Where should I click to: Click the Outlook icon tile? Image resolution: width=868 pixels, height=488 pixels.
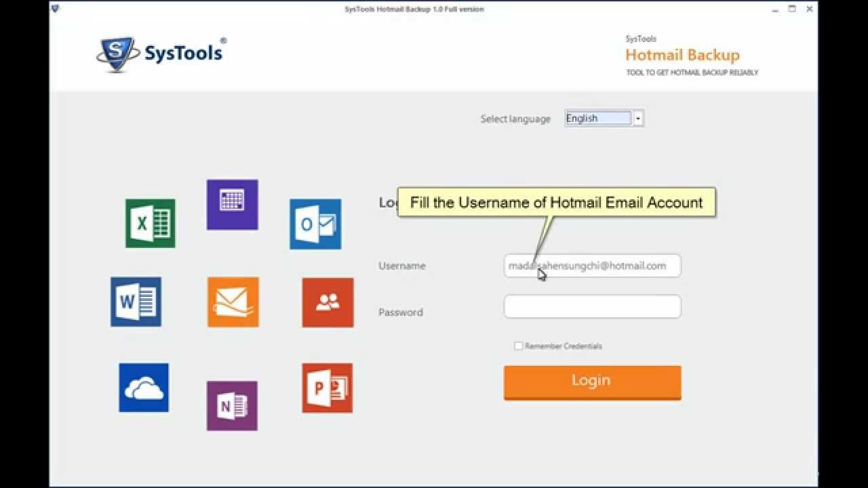click(x=315, y=224)
